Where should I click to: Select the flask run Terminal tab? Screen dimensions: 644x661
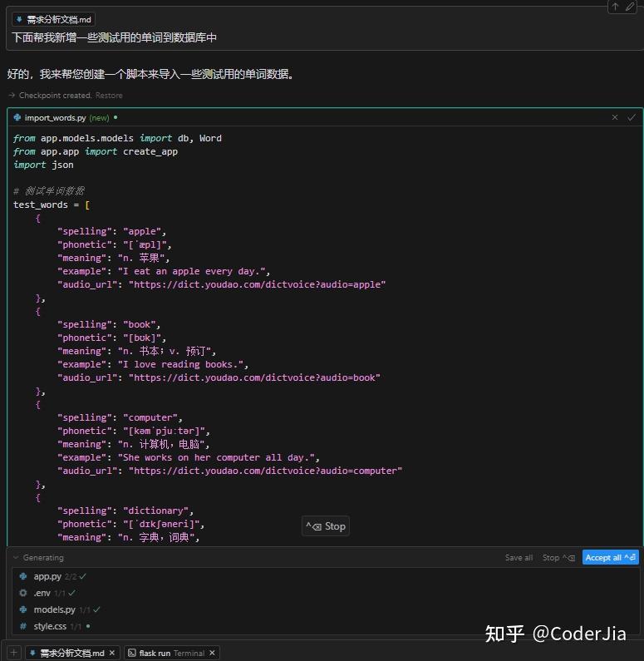[x=171, y=653]
